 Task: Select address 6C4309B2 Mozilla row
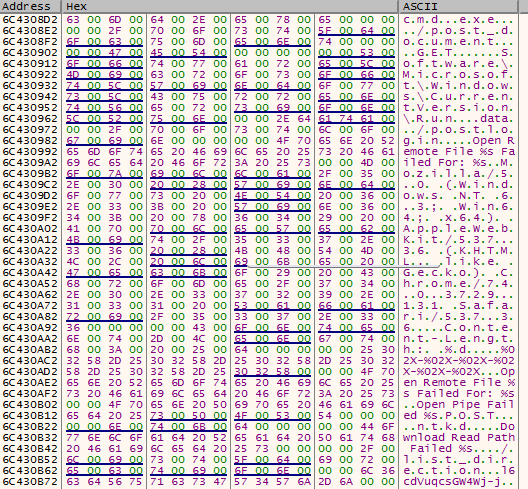coord(30,174)
